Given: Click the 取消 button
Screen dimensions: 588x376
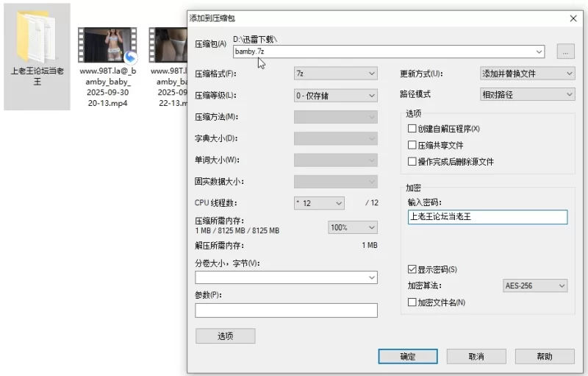Looking at the screenshot, I should pyautogui.click(x=476, y=356).
